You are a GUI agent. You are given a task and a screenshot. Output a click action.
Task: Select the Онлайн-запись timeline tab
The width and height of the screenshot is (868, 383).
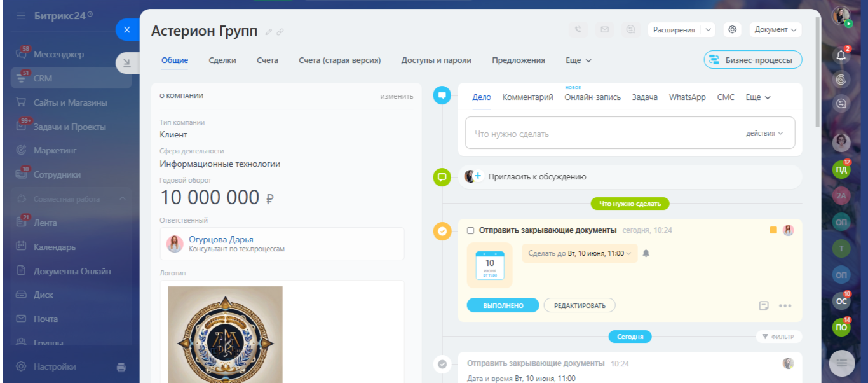pyautogui.click(x=593, y=97)
